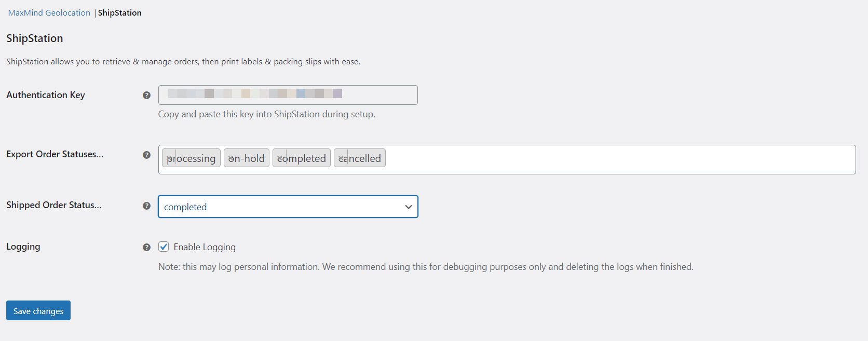The image size is (868, 341).
Task: Click the 'Authentication Key' label
Action: (x=46, y=95)
